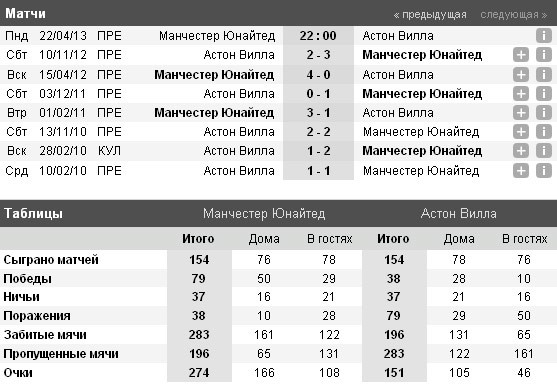Open Манчестер Юнайтед in Таблицы header
Image resolution: width=557 pixels, height=390 pixels.
[x=264, y=213]
